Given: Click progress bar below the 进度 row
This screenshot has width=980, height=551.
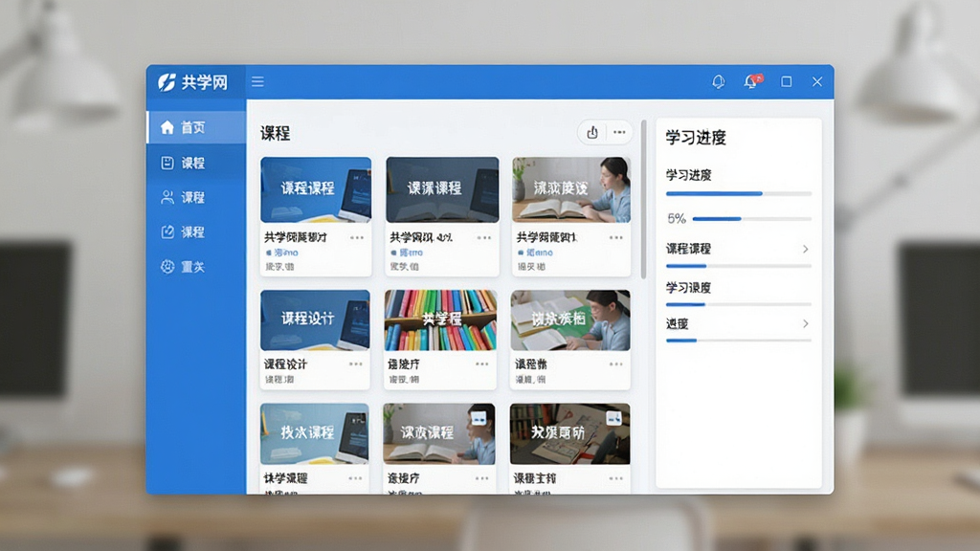Looking at the screenshot, I should (x=739, y=341).
